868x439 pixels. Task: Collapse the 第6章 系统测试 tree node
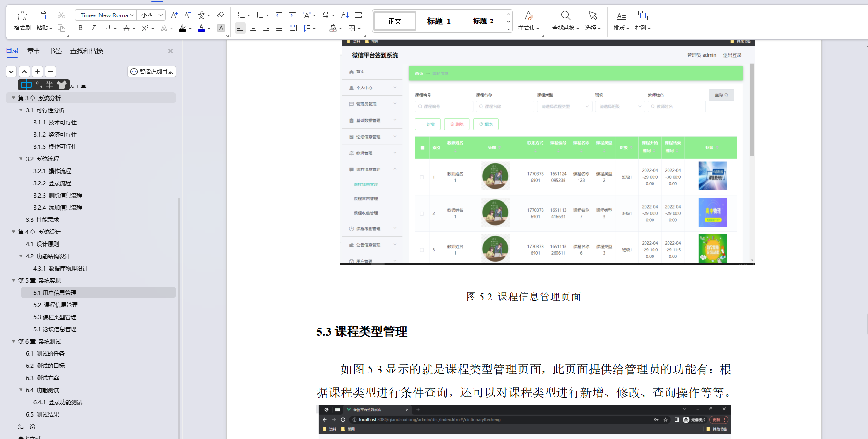pyautogui.click(x=13, y=341)
